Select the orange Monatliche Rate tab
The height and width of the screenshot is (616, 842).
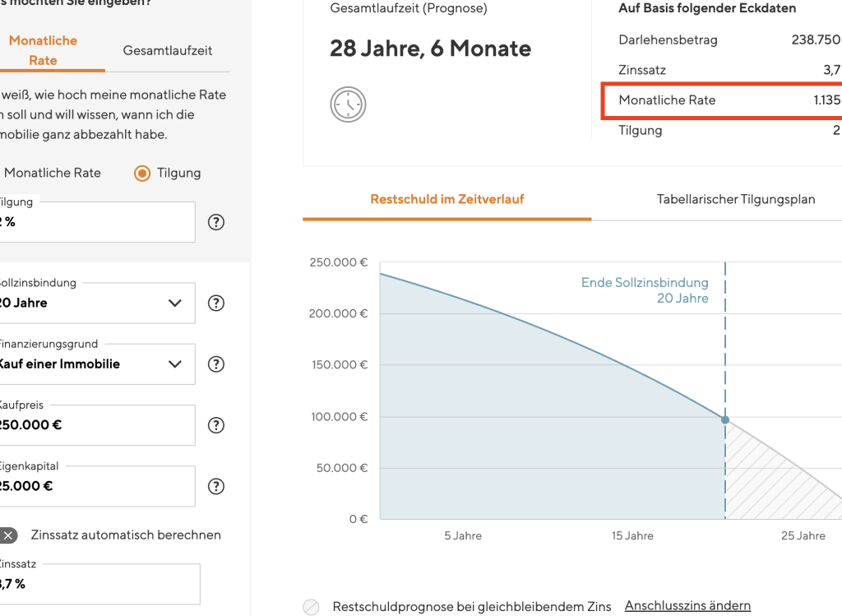[x=43, y=50]
